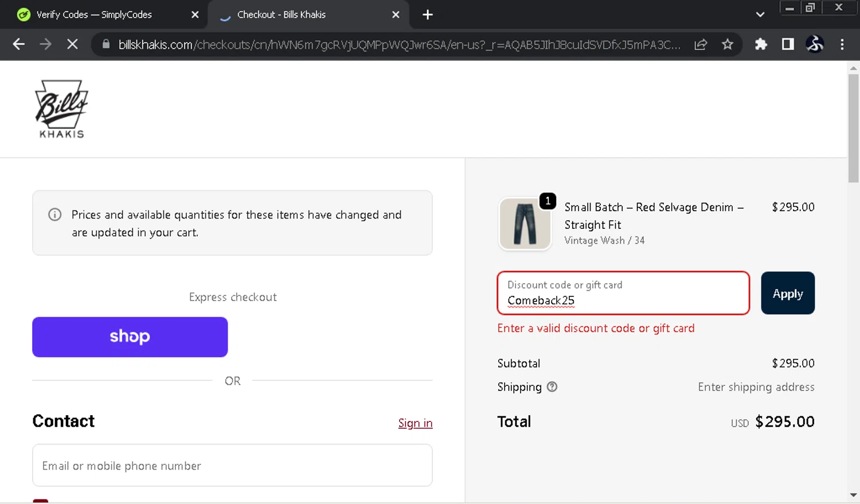Click the 'Contact' heading
Viewport: 860px width, 504px height.
pos(64,421)
